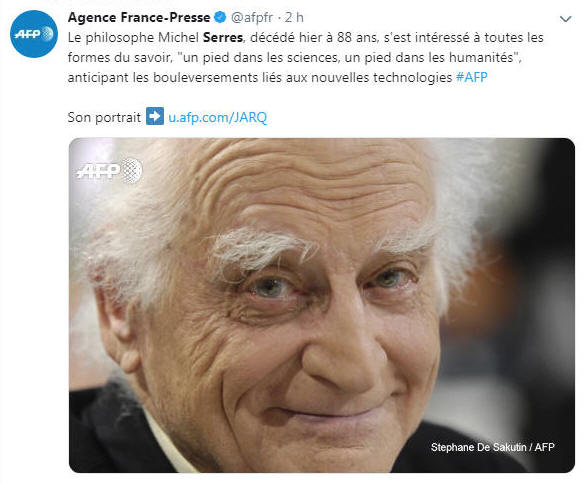Click the bolded word 'Serres'
This screenshot has height=484, width=583.
tap(223, 38)
